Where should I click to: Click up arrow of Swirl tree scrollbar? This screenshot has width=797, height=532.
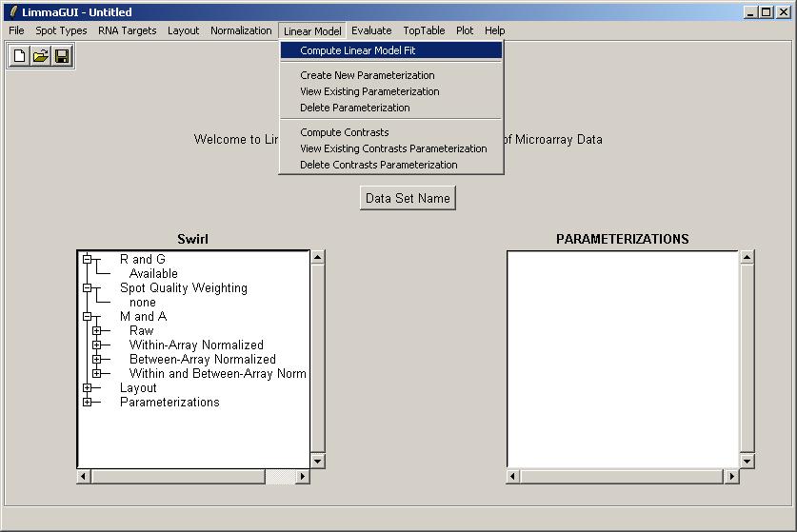click(318, 257)
